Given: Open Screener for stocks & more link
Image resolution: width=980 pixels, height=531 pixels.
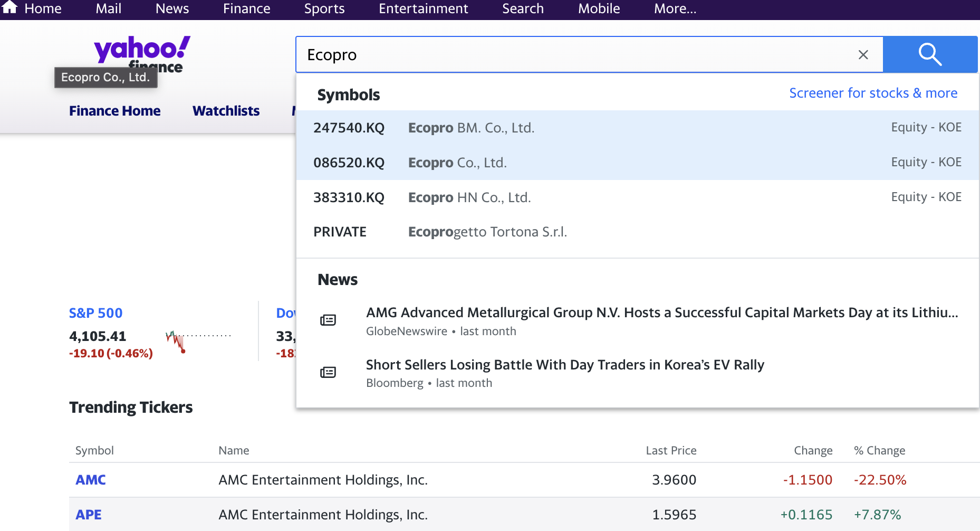Looking at the screenshot, I should coord(873,93).
